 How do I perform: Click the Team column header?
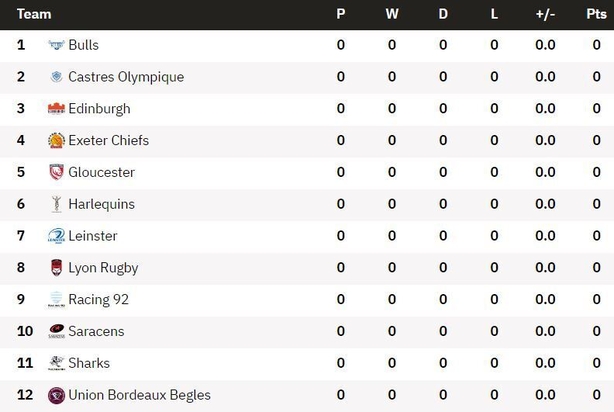click(x=34, y=14)
